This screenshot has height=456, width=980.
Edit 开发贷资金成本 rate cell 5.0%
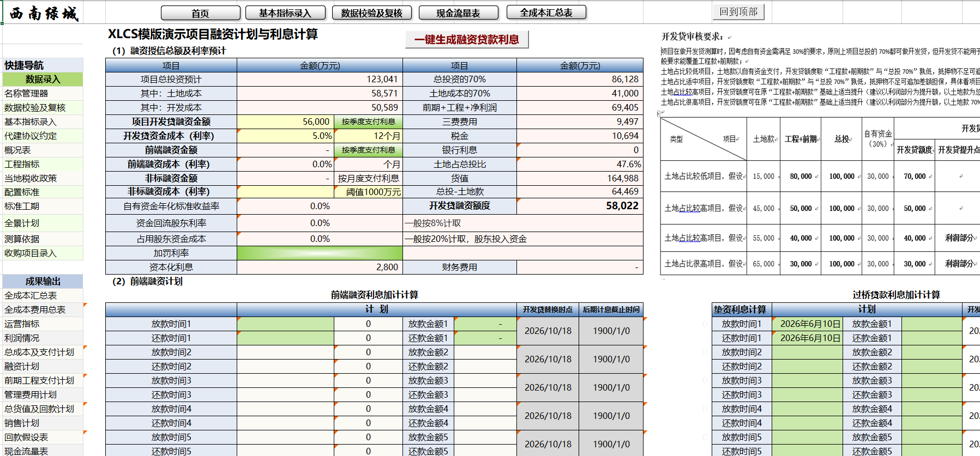point(285,136)
